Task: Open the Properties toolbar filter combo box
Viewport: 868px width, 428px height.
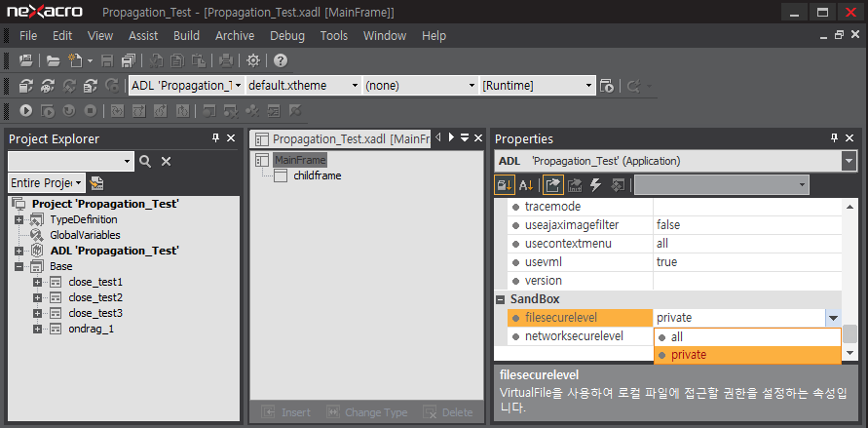Action: click(722, 185)
